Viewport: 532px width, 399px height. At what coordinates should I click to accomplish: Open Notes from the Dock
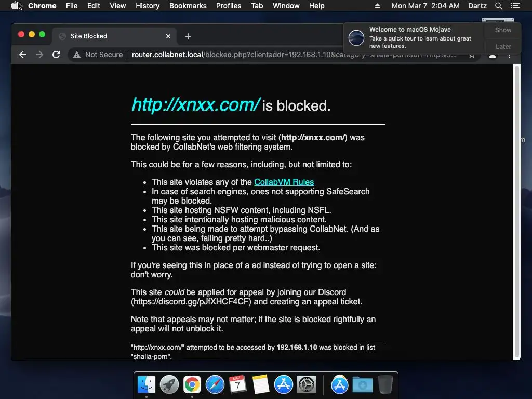coord(261,385)
